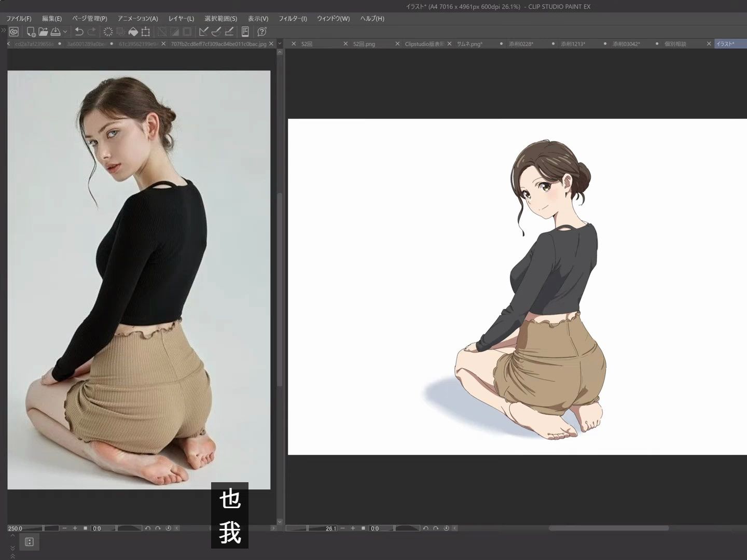Open the レイヤー(L) menu
The width and height of the screenshot is (747, 560).
coord(182,19)
